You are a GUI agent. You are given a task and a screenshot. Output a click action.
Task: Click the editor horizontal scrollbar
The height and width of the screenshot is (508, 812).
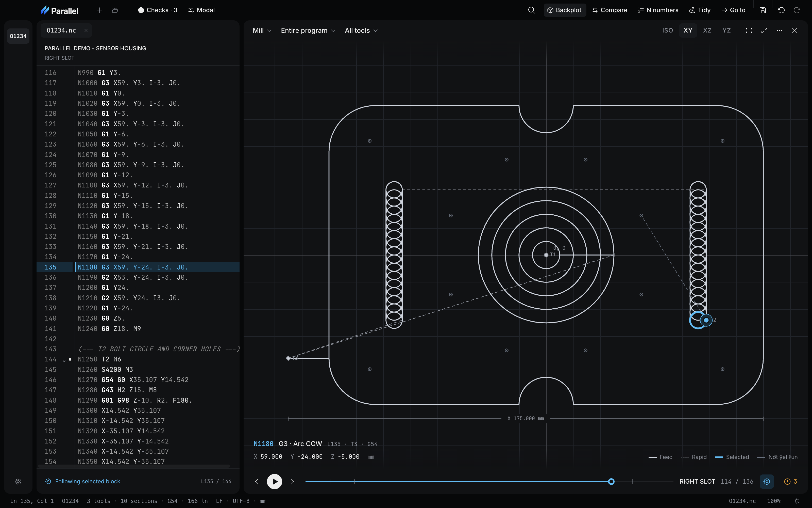[134, 466]
